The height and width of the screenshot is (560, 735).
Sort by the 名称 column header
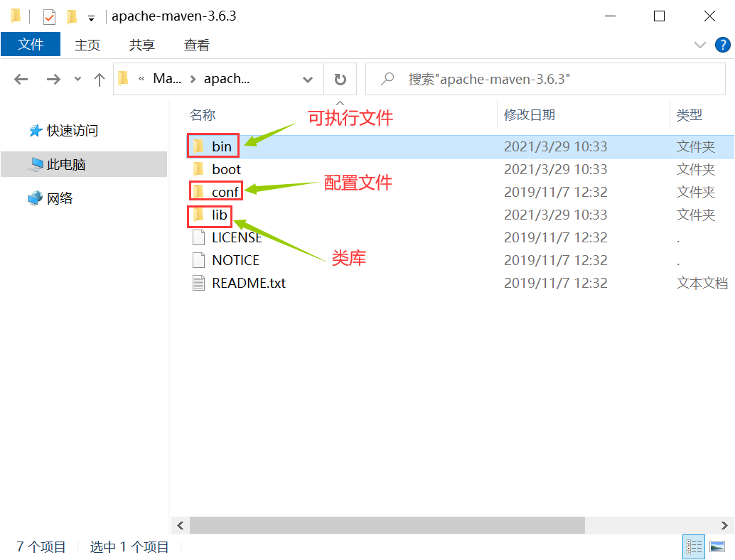tap(203, 115)
